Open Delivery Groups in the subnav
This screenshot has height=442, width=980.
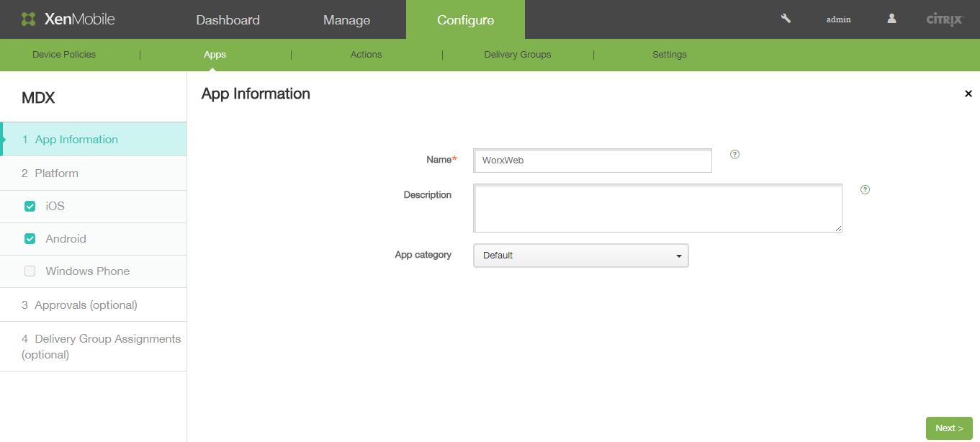[517, 55]
